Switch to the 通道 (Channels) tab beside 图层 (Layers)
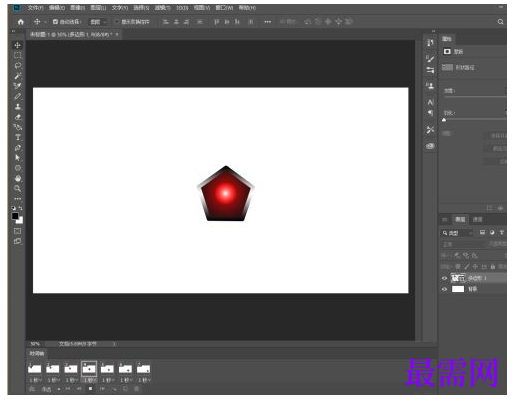 [x=477, y=219]
